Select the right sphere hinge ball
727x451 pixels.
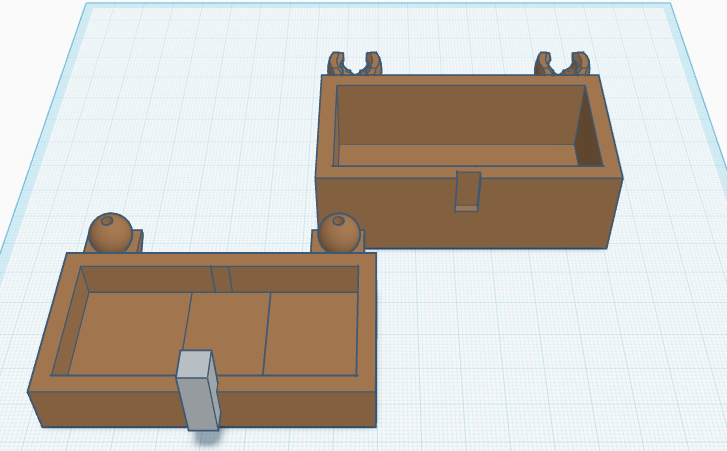pos(339,233)
